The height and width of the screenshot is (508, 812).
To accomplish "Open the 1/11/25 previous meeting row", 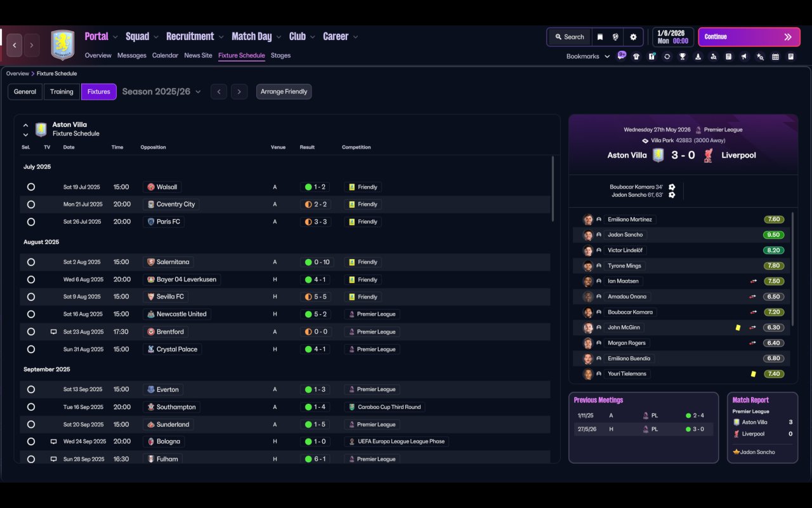I will [x=643, y=415].
